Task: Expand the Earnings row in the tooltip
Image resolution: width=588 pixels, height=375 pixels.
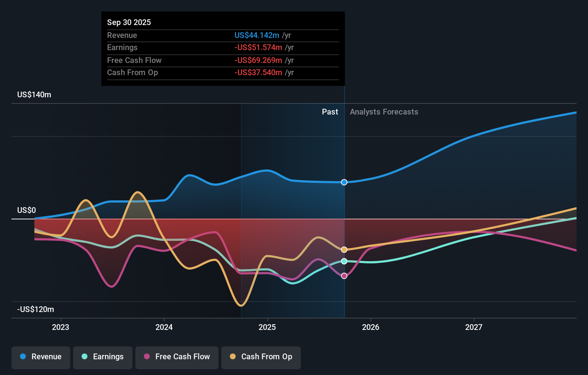Action: pos(222,47)
